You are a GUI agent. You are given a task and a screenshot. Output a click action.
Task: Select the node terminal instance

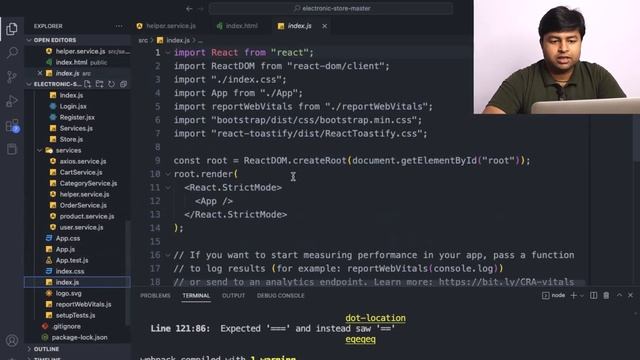(x=554, y=295)
